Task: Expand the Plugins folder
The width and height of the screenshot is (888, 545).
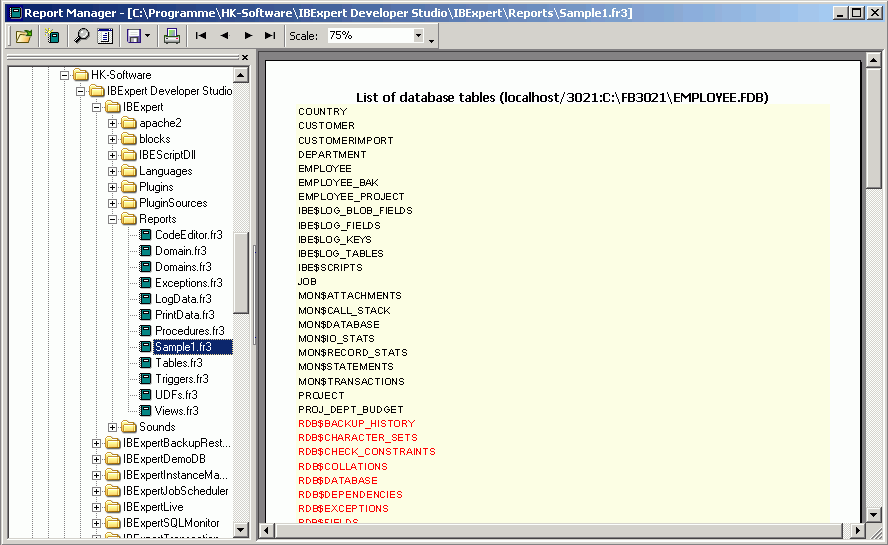Action: [112, 187]
